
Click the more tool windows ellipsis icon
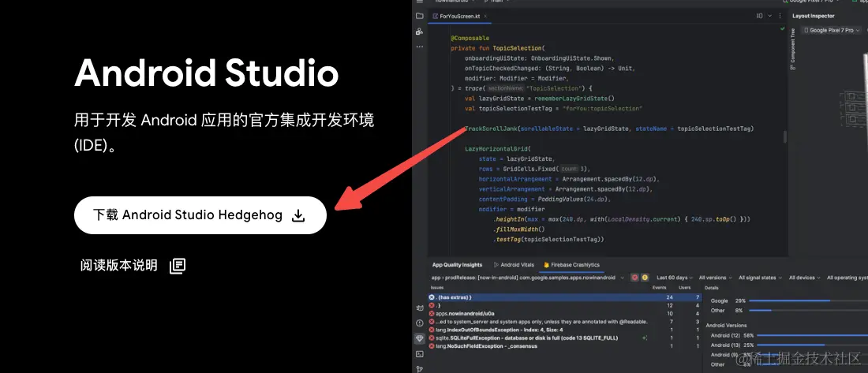click(420, 47)
